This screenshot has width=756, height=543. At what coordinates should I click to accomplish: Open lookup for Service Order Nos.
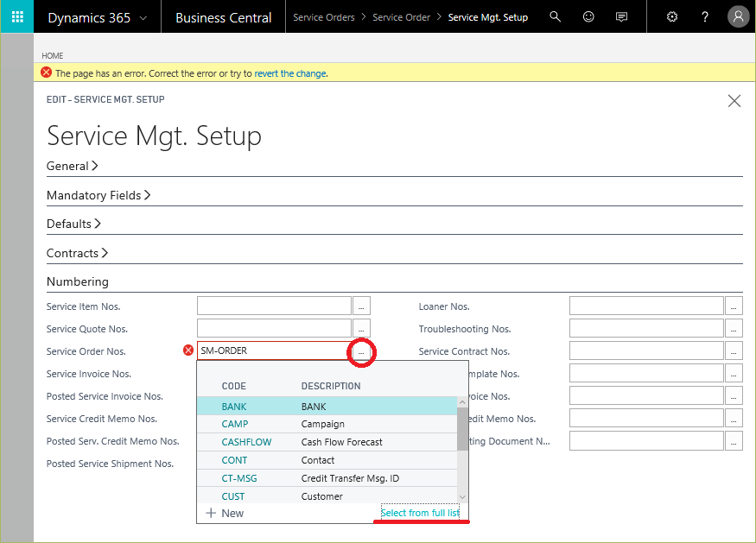361,351
